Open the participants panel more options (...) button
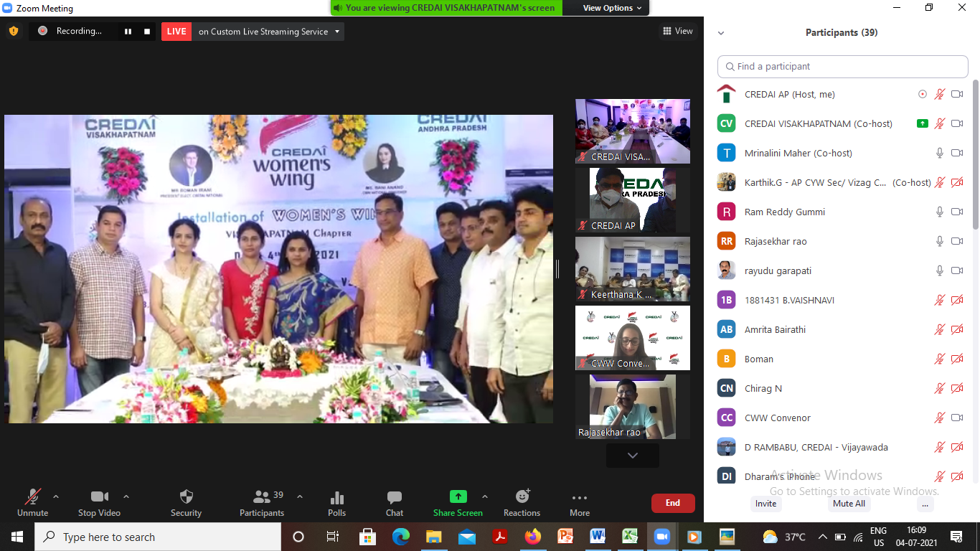Screen dimensions: 980x551 925,504
